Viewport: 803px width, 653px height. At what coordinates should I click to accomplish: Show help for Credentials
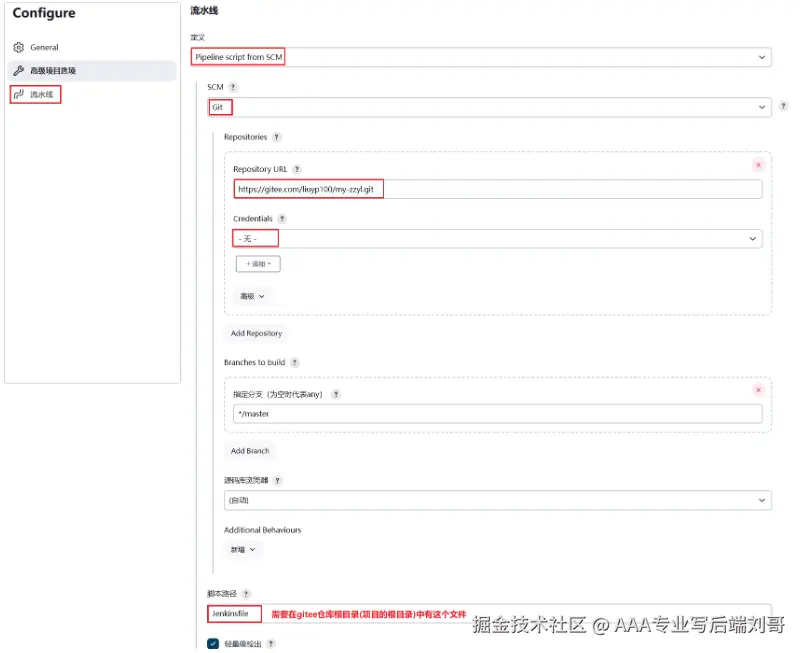click(x=282, y=219)
